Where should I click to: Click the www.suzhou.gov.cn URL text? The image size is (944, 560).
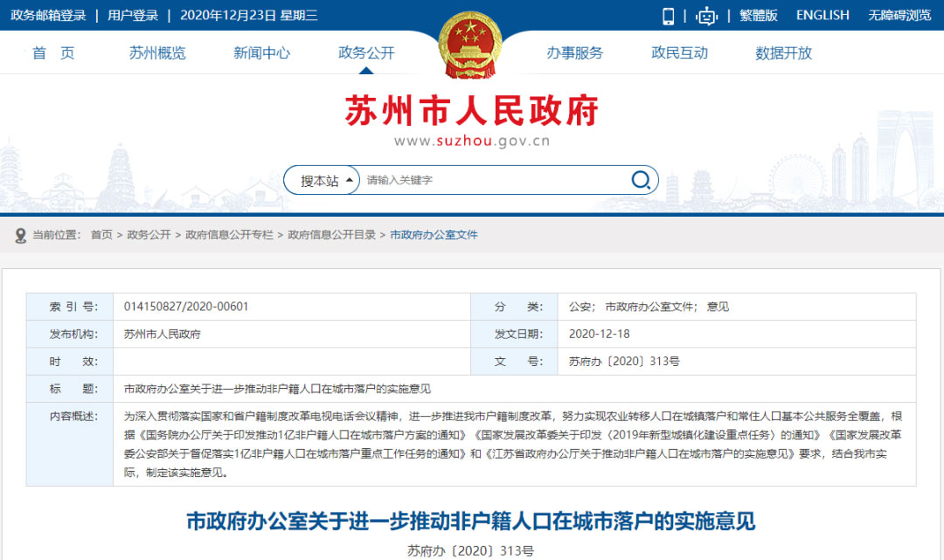coord(472,142)
